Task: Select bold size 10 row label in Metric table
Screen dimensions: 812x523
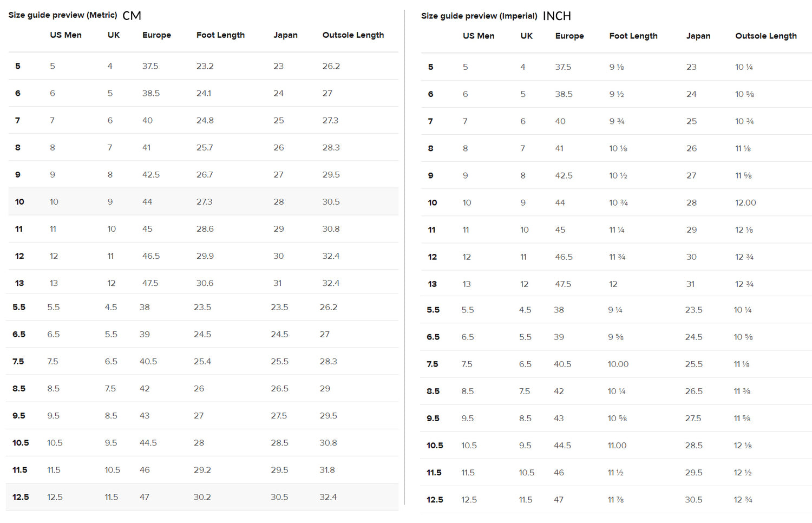Action: pyautogui.click(x=19, y=202)
